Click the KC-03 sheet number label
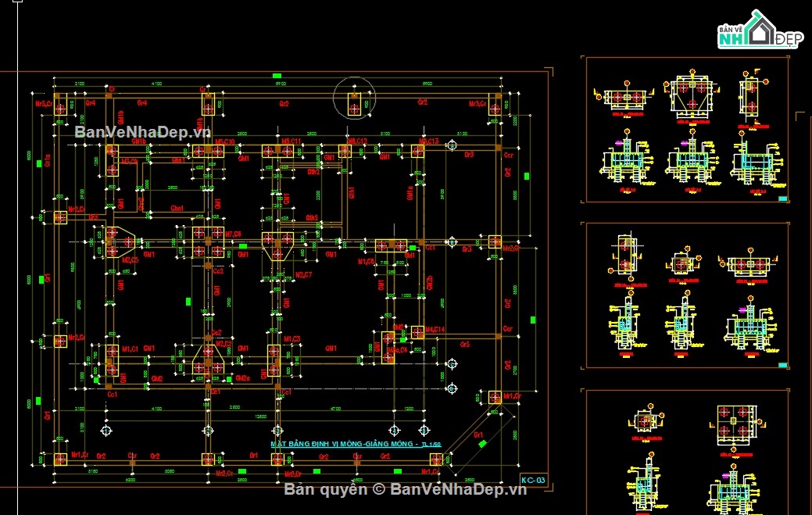Screen dimensions: 812x515 pos(532,480)
